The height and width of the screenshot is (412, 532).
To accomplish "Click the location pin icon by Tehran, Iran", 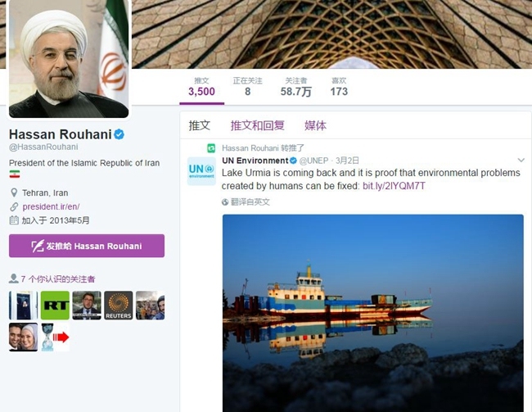I will (14, 193).
